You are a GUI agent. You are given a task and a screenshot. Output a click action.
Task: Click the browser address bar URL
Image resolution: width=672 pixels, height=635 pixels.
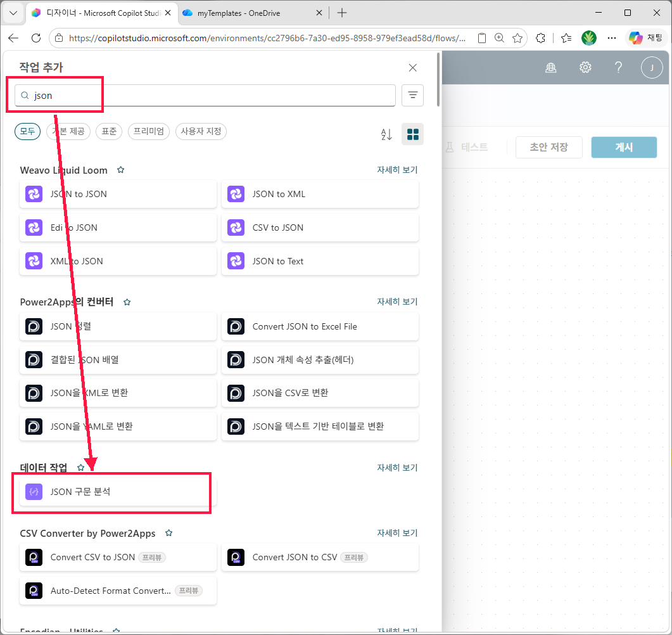(x=267, y=38)
